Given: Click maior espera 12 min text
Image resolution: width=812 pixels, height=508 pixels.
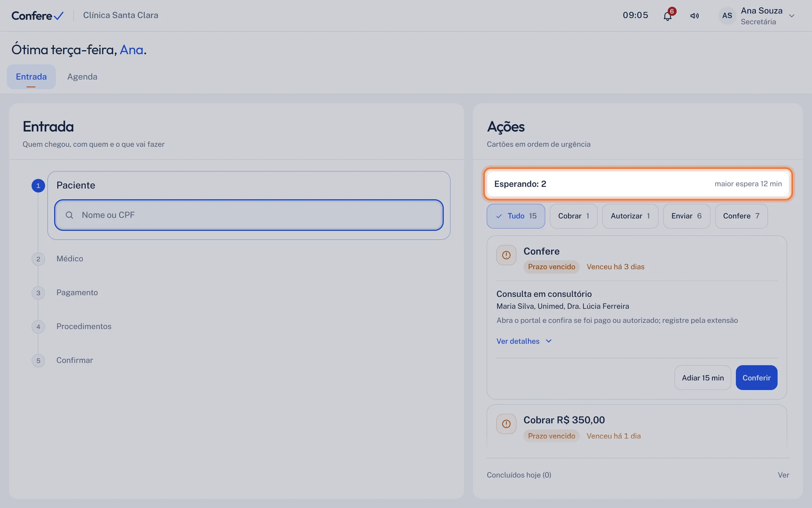Looking at the screenshot, I should [x=748, y=184].
